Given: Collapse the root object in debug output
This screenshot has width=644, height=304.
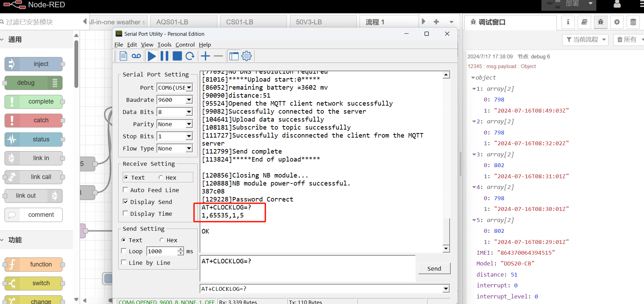Looking at the screenshot, I should (x=473, y=78).
